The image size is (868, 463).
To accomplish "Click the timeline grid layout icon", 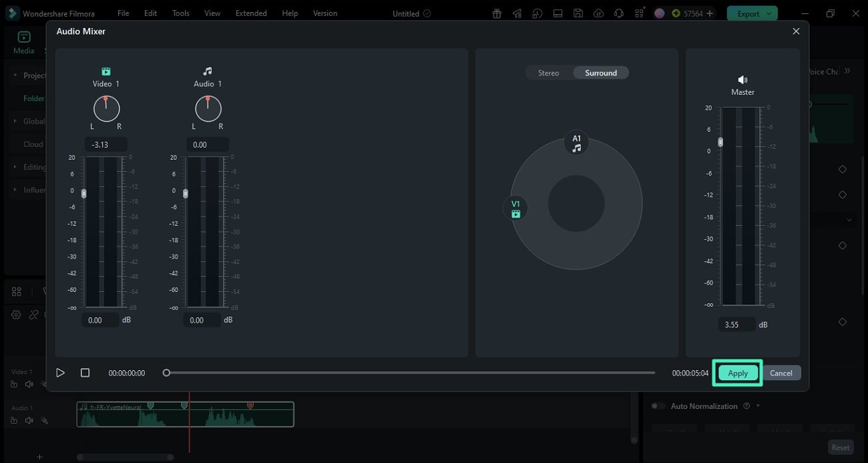I will (x=17, y=291).
